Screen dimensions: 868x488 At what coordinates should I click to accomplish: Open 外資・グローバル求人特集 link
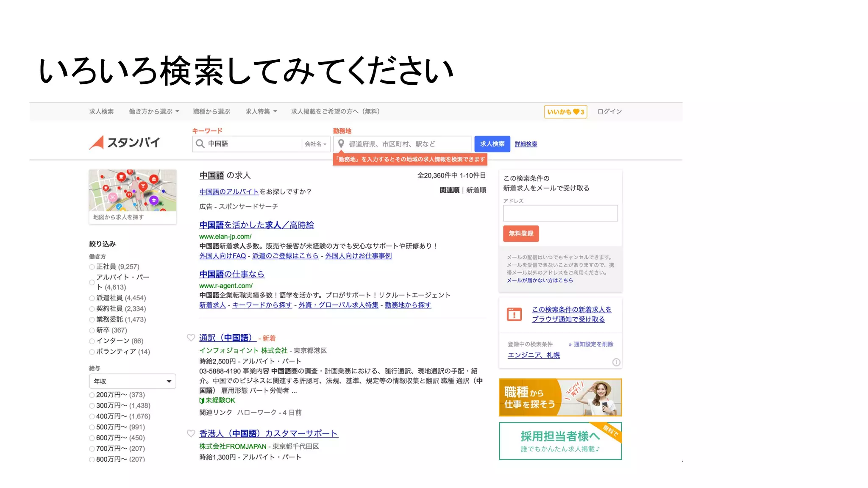click(338, 305)
